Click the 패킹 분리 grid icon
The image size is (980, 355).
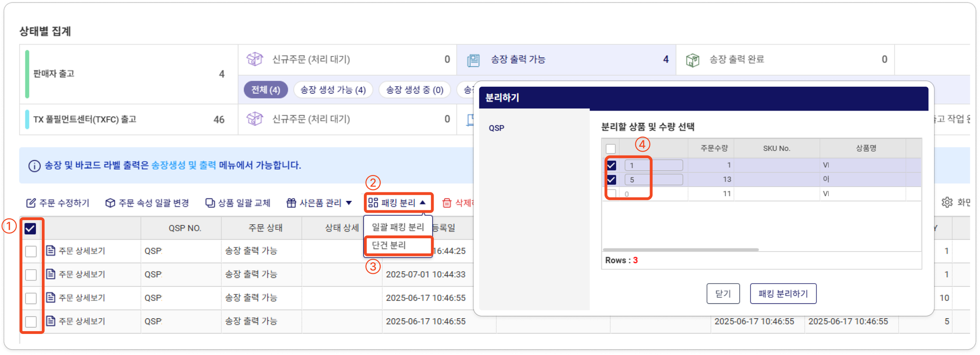[373, 203]
